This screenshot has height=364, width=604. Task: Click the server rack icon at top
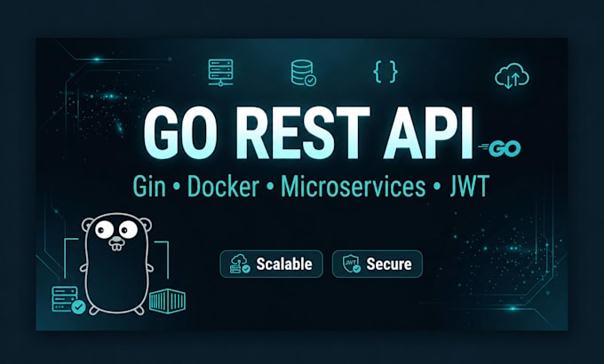(x=220, y=73)
